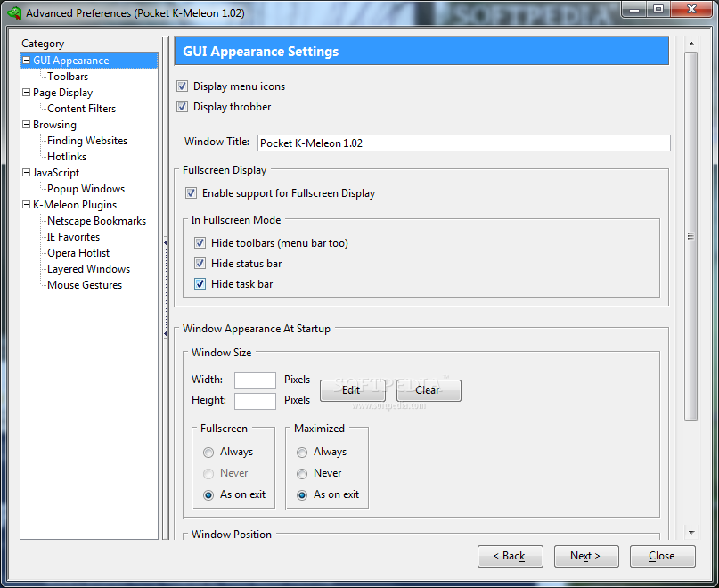This screenshot has height=588, width=719.
Task: Open the Hotlinks category
Action: [67, 157]
